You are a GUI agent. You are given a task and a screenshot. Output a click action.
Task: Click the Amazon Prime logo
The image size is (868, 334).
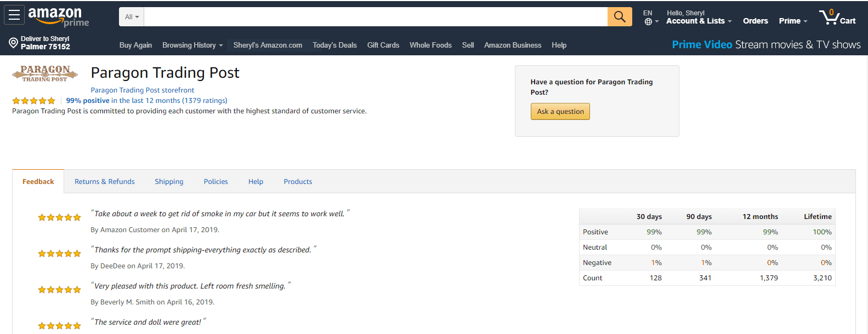pyautogui.click(x=58, y=17)
